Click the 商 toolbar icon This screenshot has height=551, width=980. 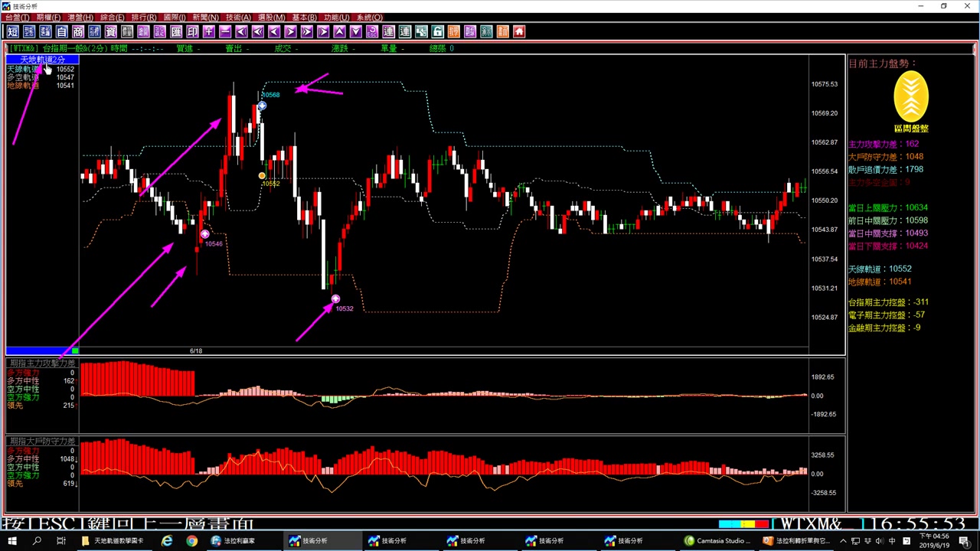pos(78,31)
